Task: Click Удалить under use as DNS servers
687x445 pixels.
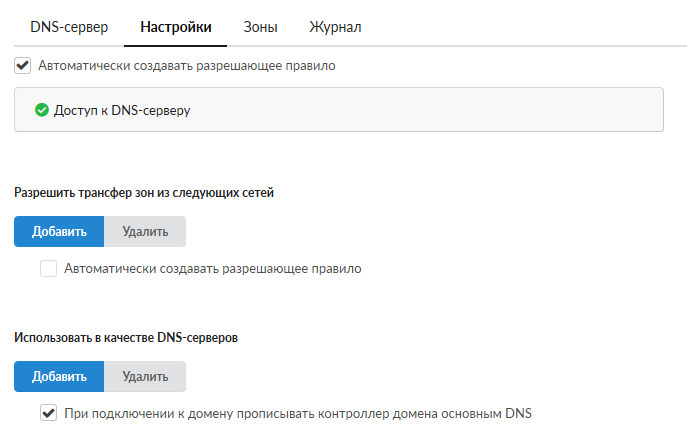Action: 145,376
